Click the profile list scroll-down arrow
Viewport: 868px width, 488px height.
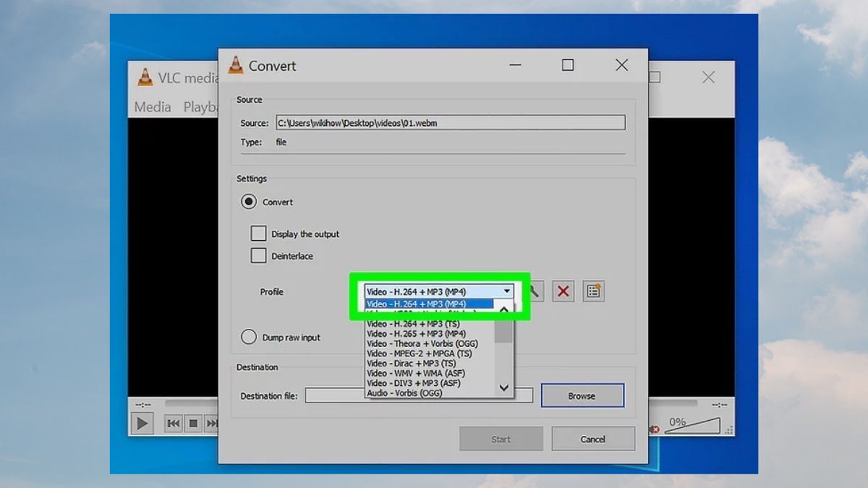[x=504, y=388]
